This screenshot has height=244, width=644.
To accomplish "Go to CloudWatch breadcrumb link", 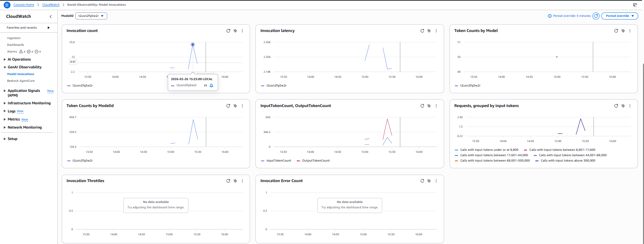I will 51,5.
